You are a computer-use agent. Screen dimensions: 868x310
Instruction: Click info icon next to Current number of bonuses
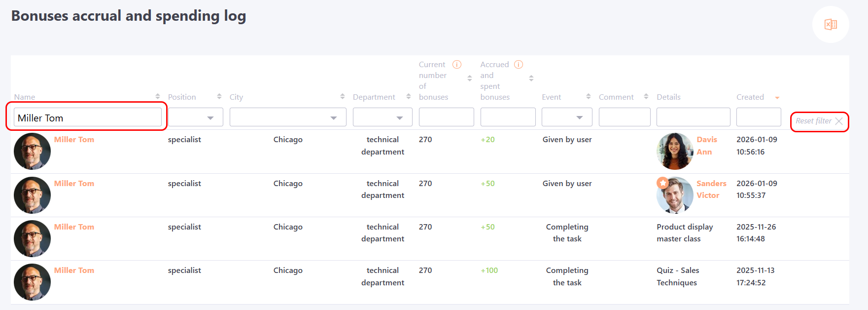[x=457, y=65]
